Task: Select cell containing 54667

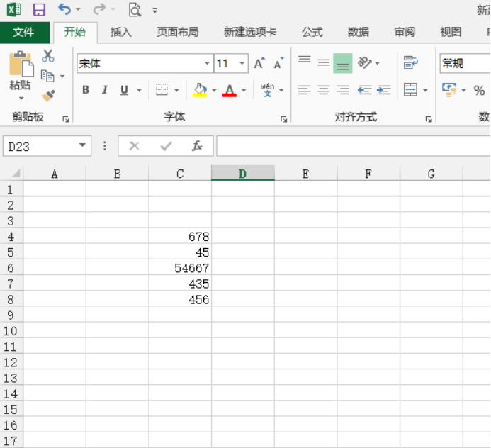Action: (180, 267)
